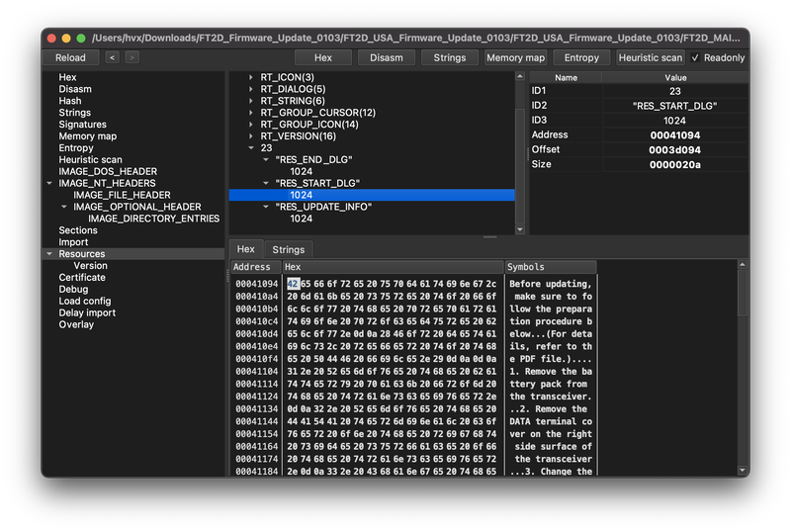Toggle the Readonly checkbox
Screen dimensions: 791x532
coord(695,57)
